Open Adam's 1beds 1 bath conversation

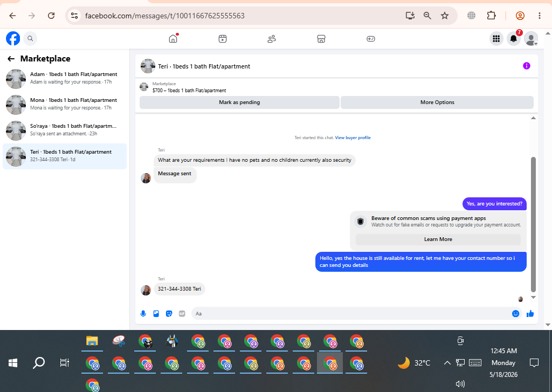pos(65,78)
